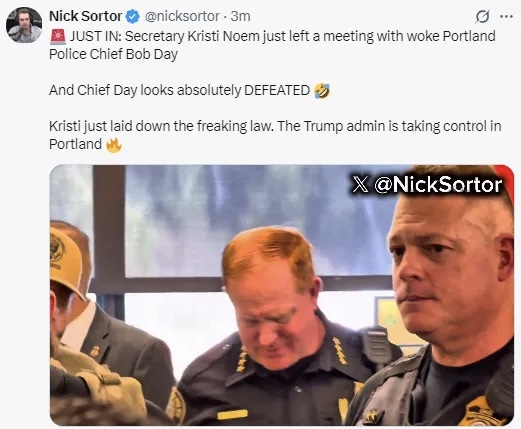
Task: Click the @NickSortor watermark text
Action: pos(438,185)
